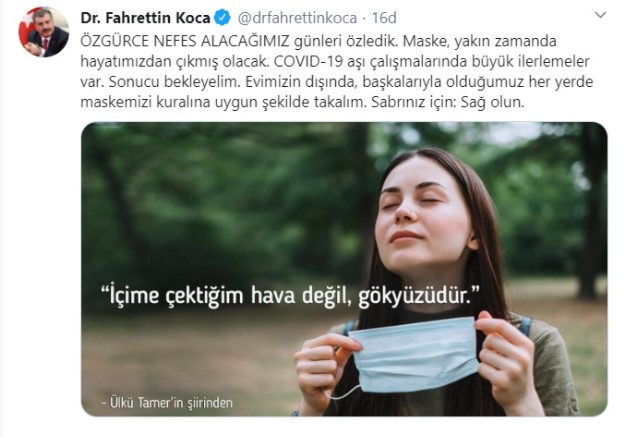Click the "Ülkü Tamer'in şiirinden" caption

pyautogui.click(x=167, y=403)
